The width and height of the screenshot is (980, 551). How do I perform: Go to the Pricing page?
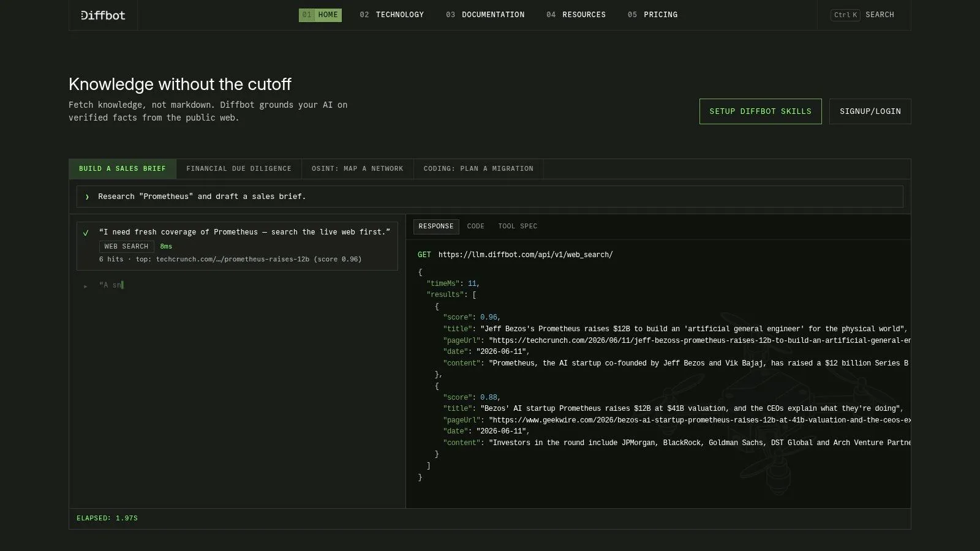(x=653, y=15)
